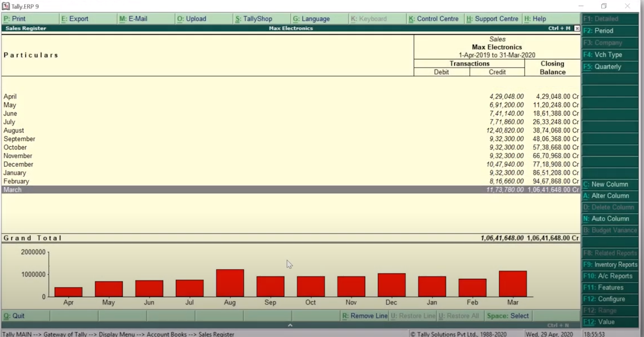This screenshot has width=644, height=337.
Task: Open F9 Inventory Reports
Action: coord(609,265)
